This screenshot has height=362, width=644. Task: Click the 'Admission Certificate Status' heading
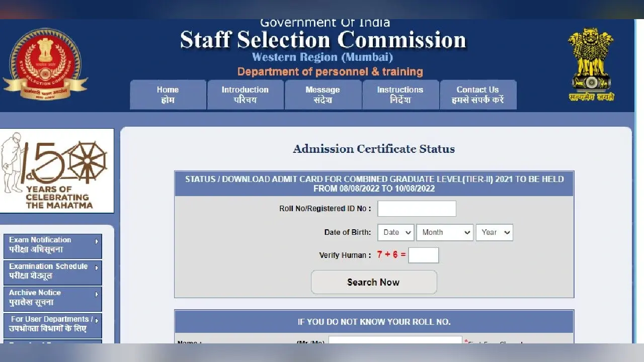374,149
